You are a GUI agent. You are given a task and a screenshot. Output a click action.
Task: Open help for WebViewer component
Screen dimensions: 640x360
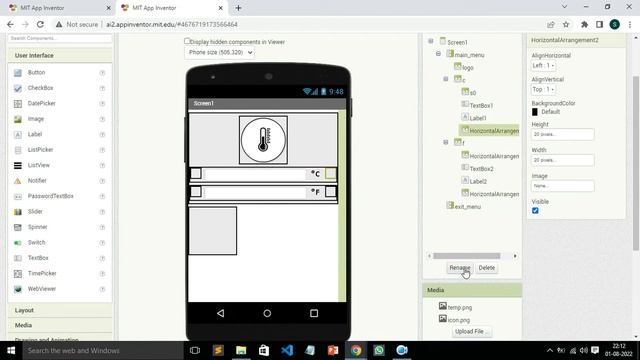pos(102,289)
